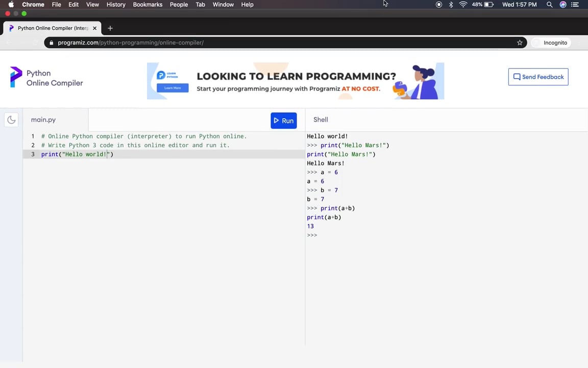This screenshot has width=588, height=368.
Task: Click the address bar URL field
Action: click(285, 43)
